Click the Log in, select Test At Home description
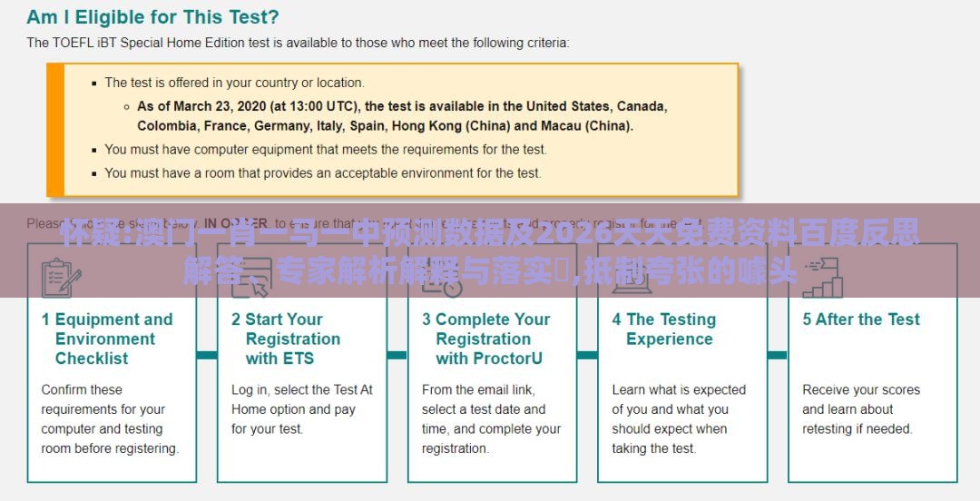980x501 pixels. [302, 409]
